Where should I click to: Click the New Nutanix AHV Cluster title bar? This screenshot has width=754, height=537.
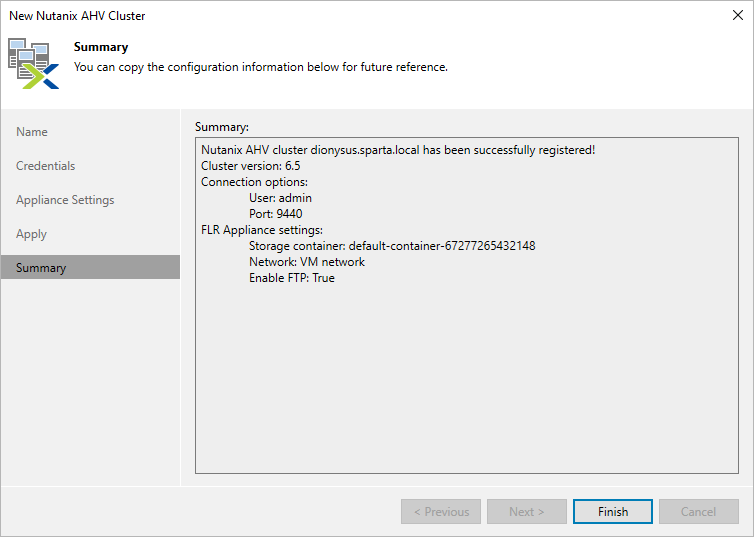pyautogui.click(x=300, y=16)
